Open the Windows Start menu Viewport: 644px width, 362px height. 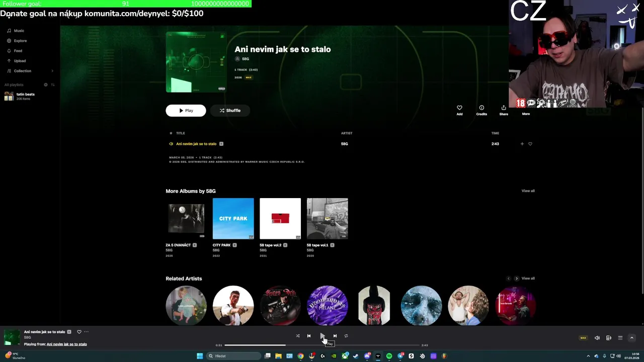[200, 356]
